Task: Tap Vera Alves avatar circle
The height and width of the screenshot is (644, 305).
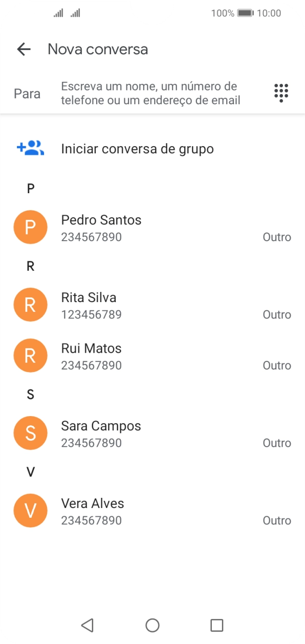Action: pyautogui.click(x=30, y=510)
